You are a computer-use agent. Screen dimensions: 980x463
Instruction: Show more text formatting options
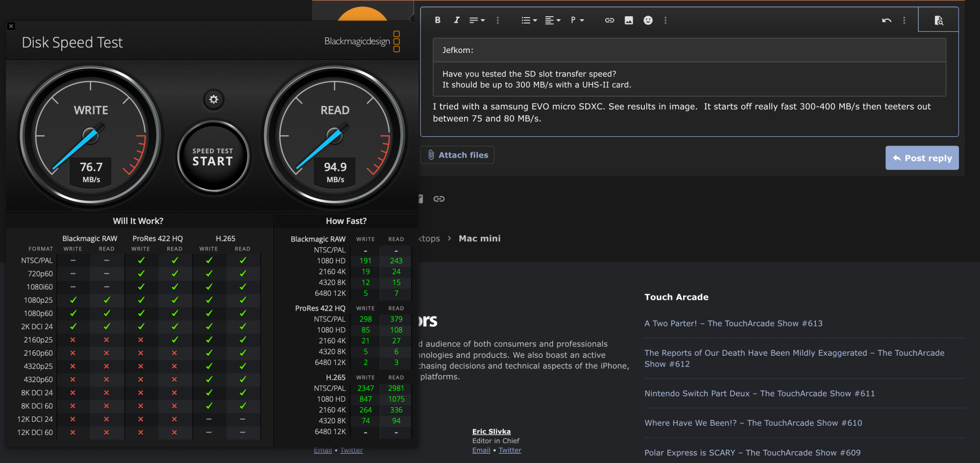498,20
